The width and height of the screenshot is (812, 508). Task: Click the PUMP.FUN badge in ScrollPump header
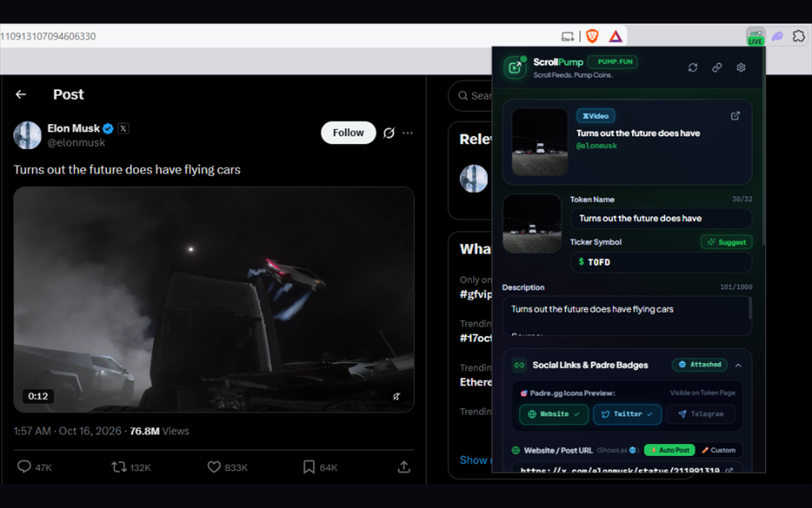pyautogui.click(x=612, y=62)
